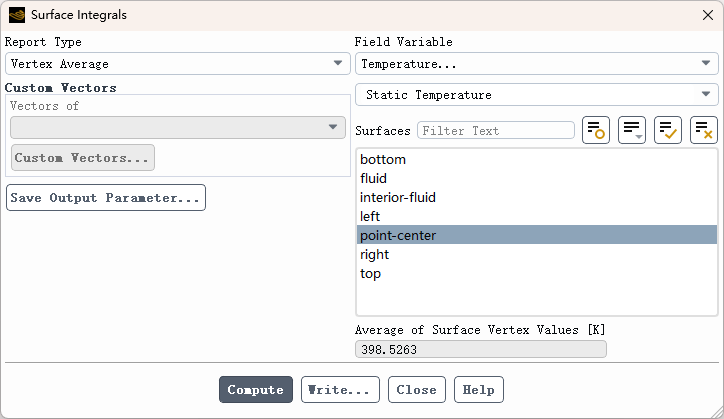The image size is (724, 419).
Task: Select the interior-fluid surface
Action: pos(398,197)
